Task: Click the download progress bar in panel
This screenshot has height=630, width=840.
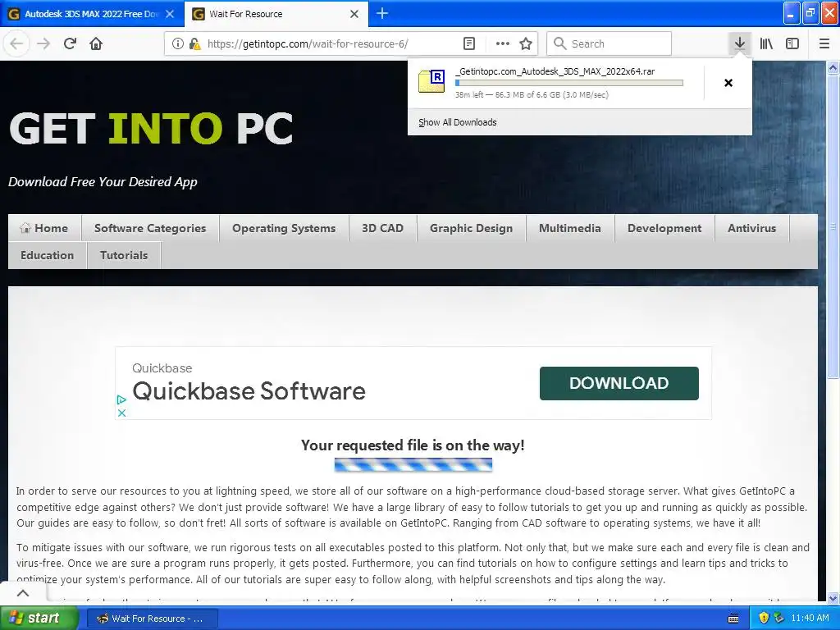Action: tap(569, 83)
